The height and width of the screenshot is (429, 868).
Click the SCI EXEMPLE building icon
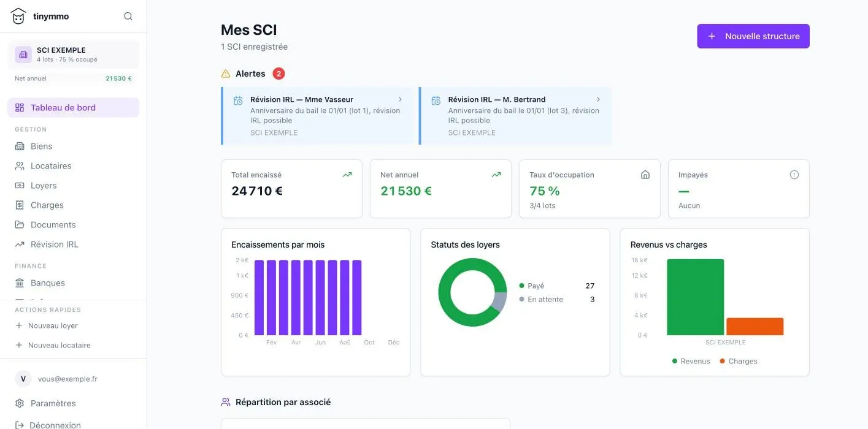point(23,55)
